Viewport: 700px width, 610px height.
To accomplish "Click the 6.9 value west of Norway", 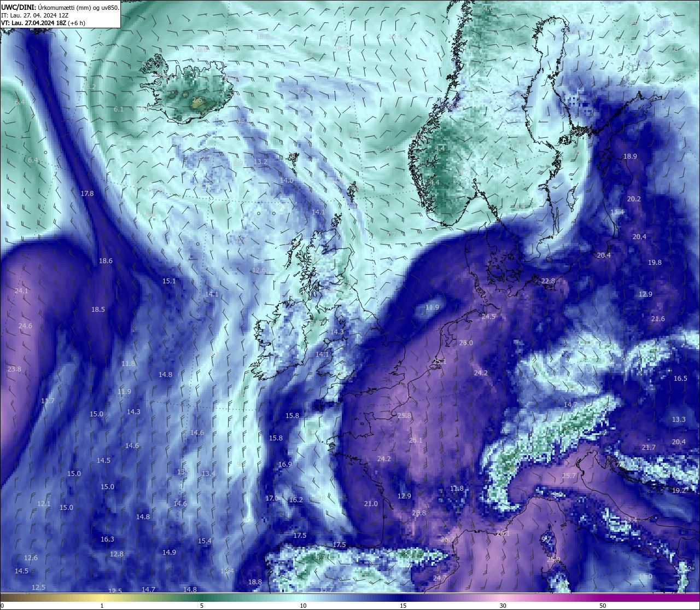I will [x=391, y=149].
